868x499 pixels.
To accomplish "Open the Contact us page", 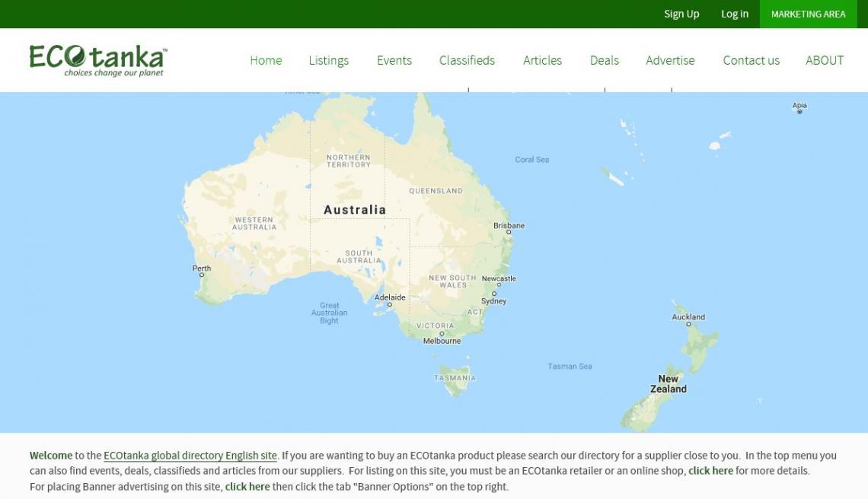I will coord(752,60).
